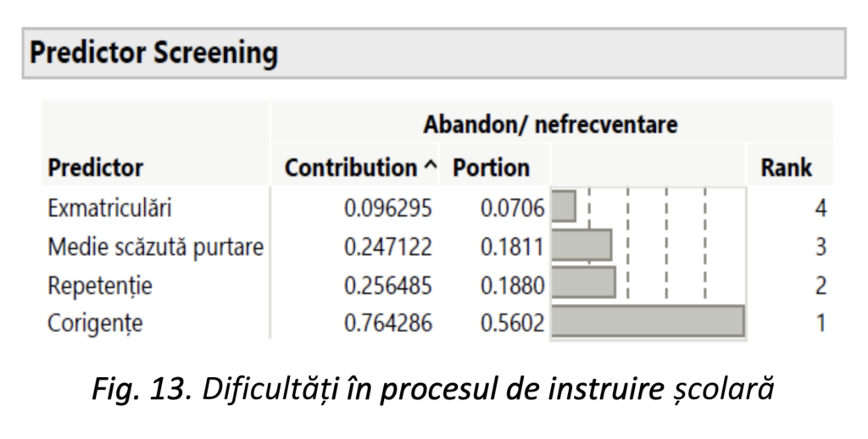
Task: Click the Corigențe portion bar
Action: coord(648,322)
